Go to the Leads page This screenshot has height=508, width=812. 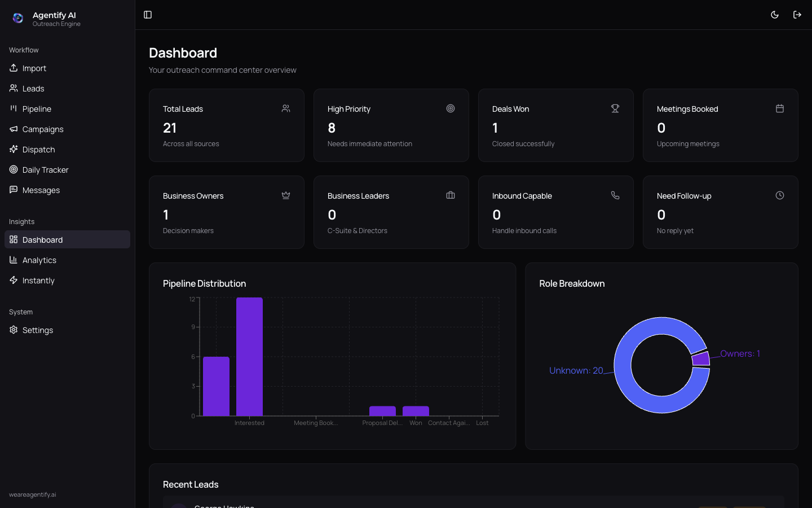[33, 89]
